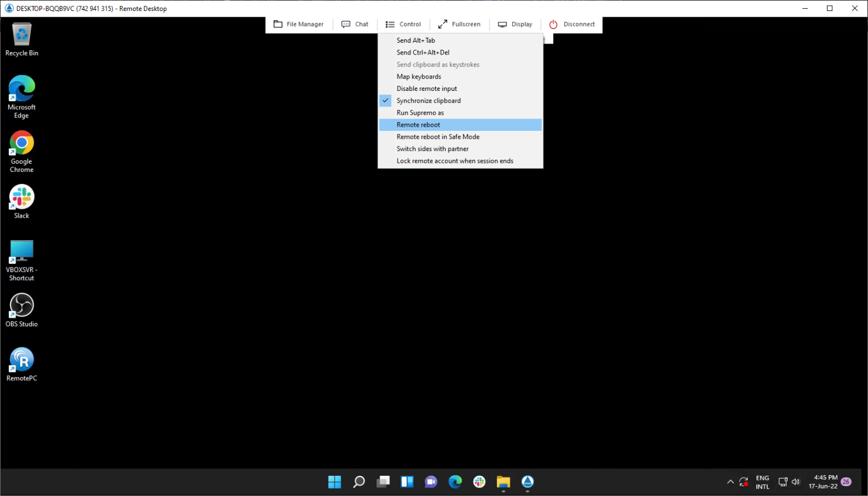Viewport: 868px width, 496px height.
Task: Open the clock showing 4:45 PM
Action: pyautogui.click(x=823, y=482)
